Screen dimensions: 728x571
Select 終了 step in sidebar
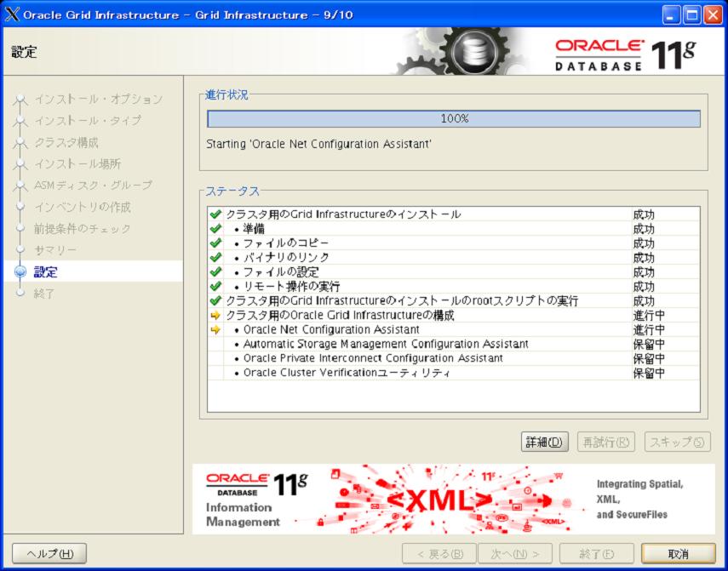coord(44,294)
